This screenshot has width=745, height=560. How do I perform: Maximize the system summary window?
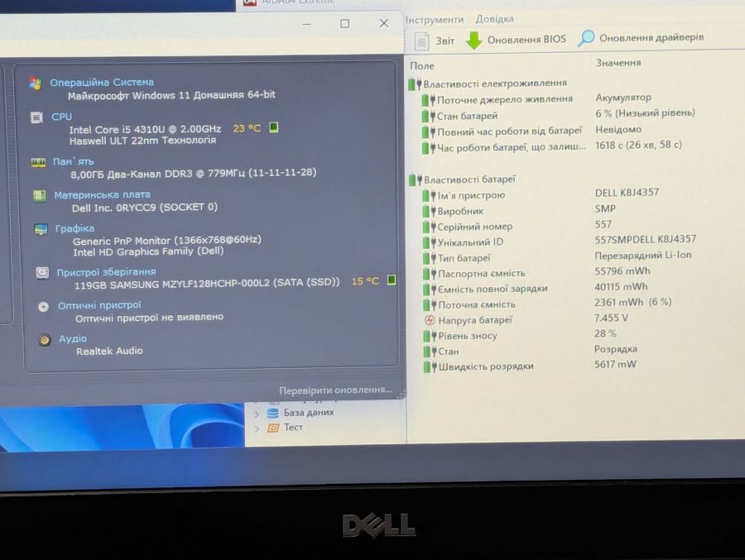pos(345,23)
